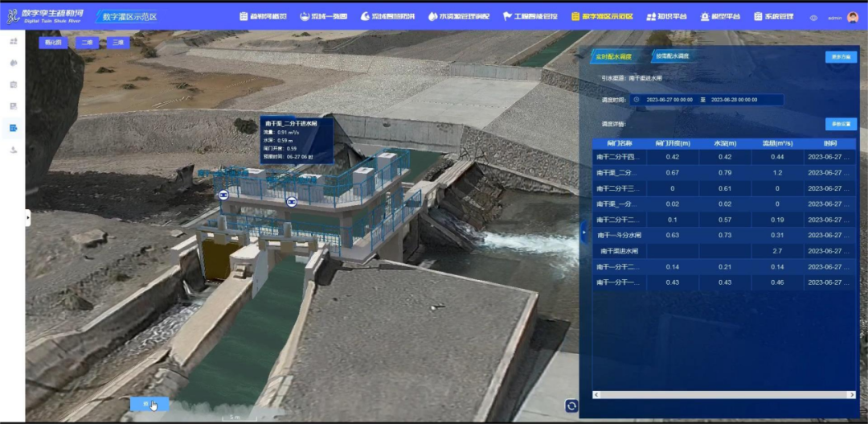Go to 流域智能防洪 section
Screen dimensions: 868x424
pos(387,17)
